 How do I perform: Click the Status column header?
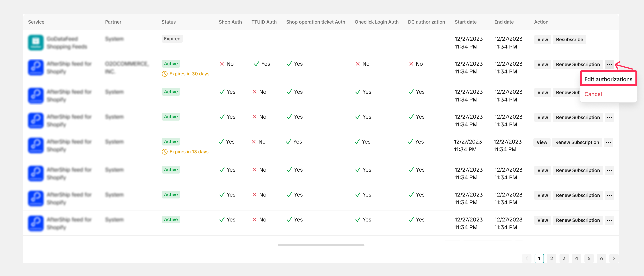(x=169, y=22)
